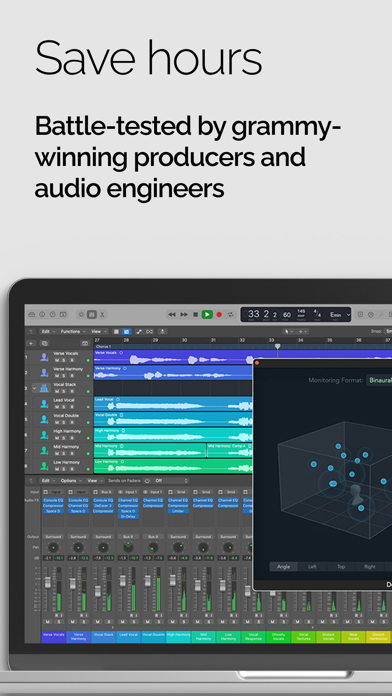Click the Fast Forward transport button
This screenshot has height=696, width=392.
pos(184,314)
